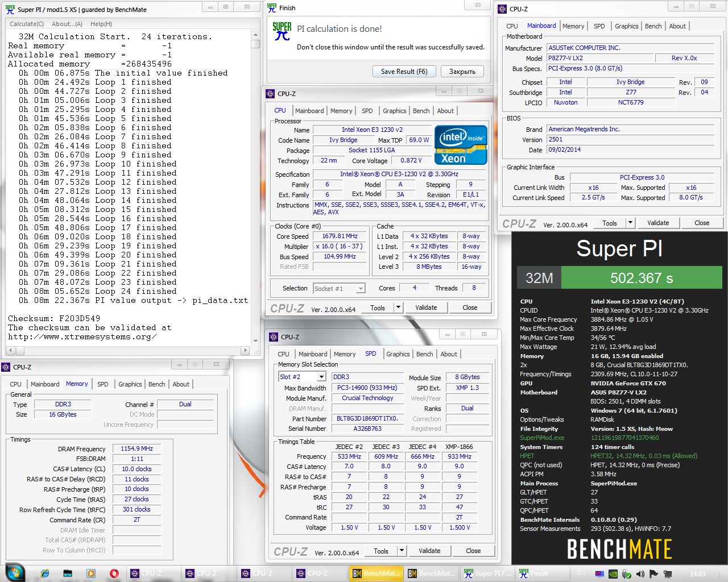Image resolution: width=728 pixels, height=582 pixels.
Task: Open the Windows Start menu orb
Action: [x=15, y=573]
